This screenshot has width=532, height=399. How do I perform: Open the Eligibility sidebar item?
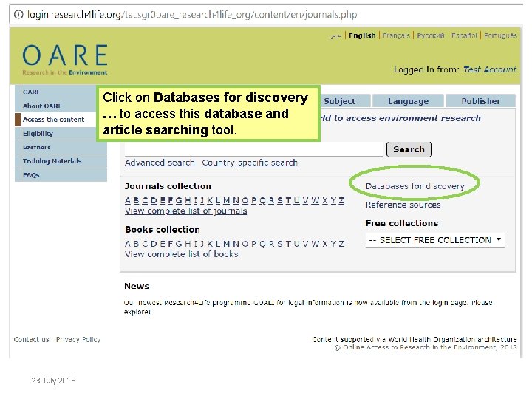click(x=38, y=133)
